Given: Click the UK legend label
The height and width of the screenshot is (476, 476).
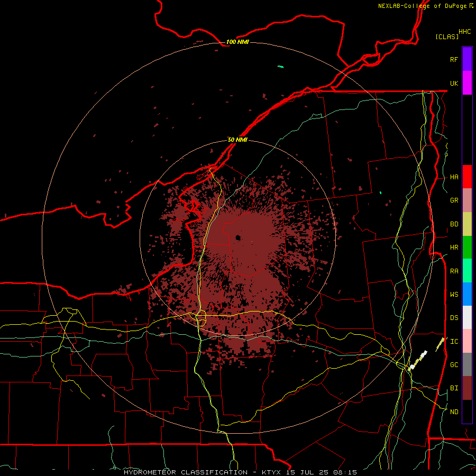Looking at the screenshot, I should coord(454,83).
